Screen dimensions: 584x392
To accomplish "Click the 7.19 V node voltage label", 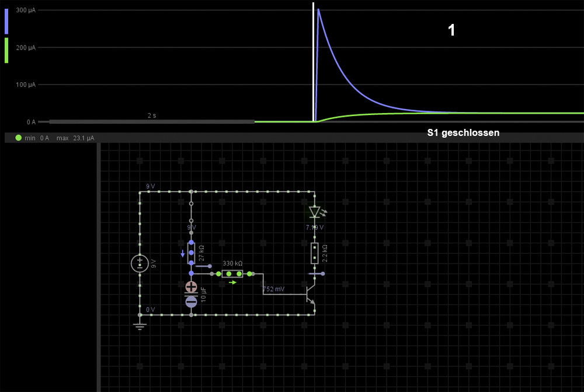I will pyautogui.click(x=315, y=228).
